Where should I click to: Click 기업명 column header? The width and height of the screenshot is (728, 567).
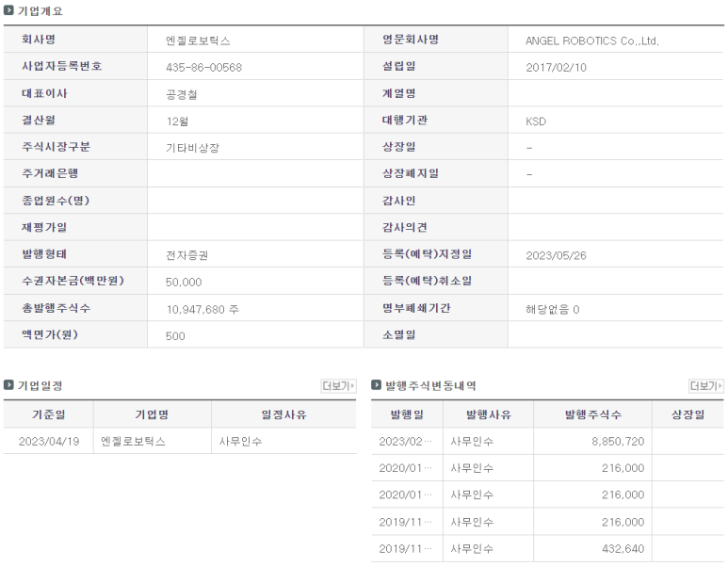[152, 414]
